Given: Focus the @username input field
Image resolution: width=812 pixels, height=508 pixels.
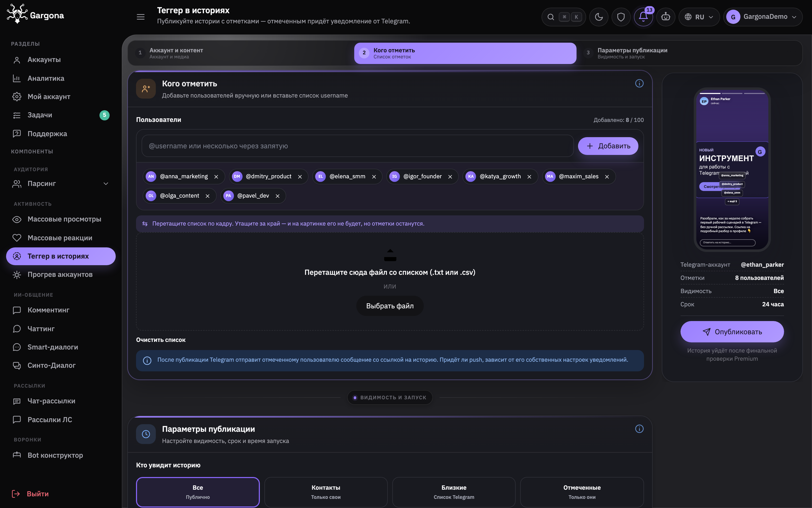Looking at the screenshot, I should 357,146.
